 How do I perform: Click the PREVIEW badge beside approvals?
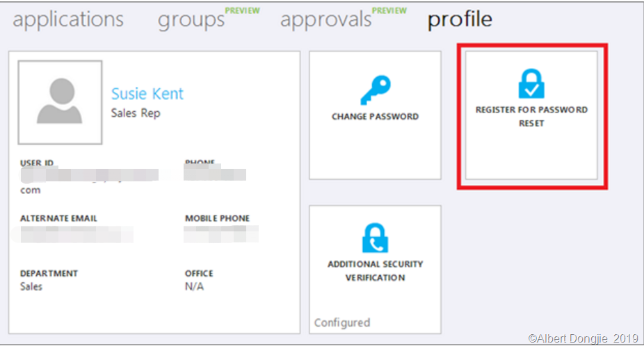[x=389, y=10]
